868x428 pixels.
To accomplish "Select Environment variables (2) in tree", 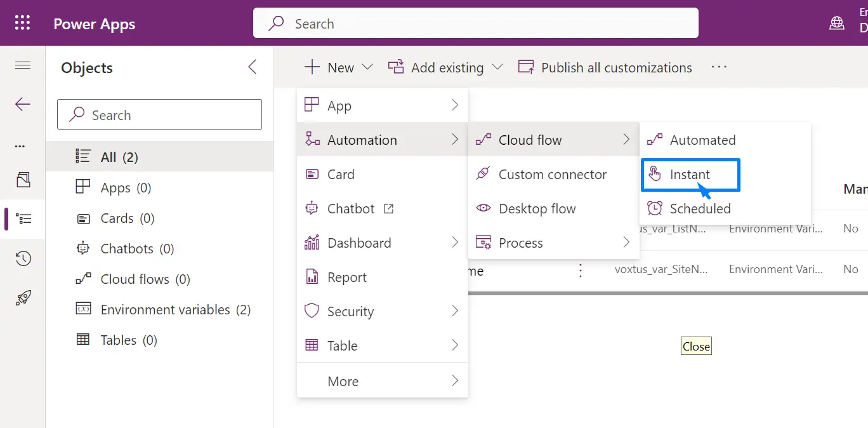I will (160, 309).
